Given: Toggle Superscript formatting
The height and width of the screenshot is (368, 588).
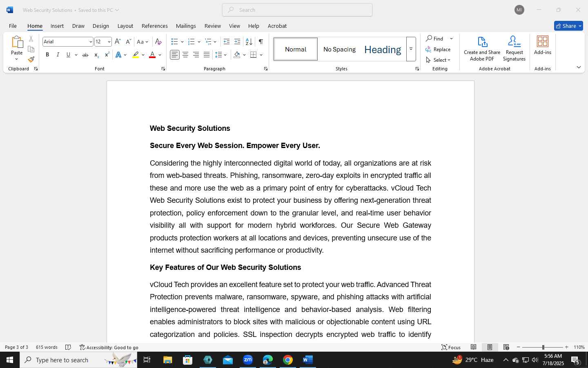Looking at the screenshot, I should pos(107,55).
